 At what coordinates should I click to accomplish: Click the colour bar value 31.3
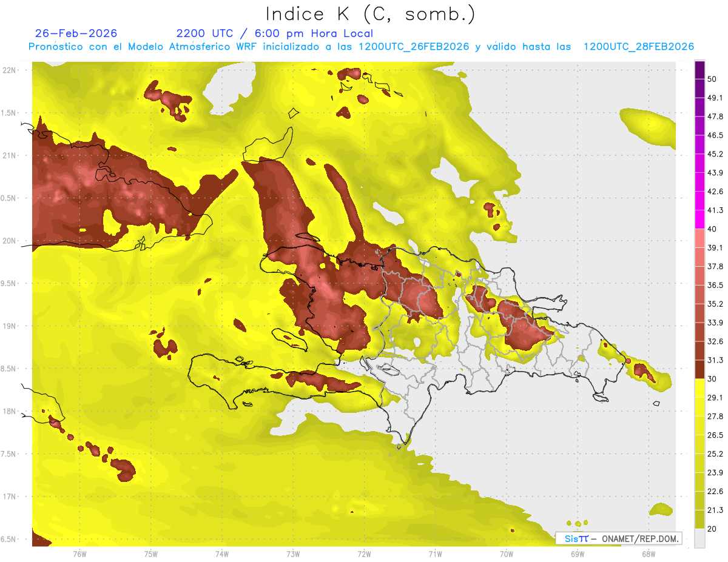(716, 360)
